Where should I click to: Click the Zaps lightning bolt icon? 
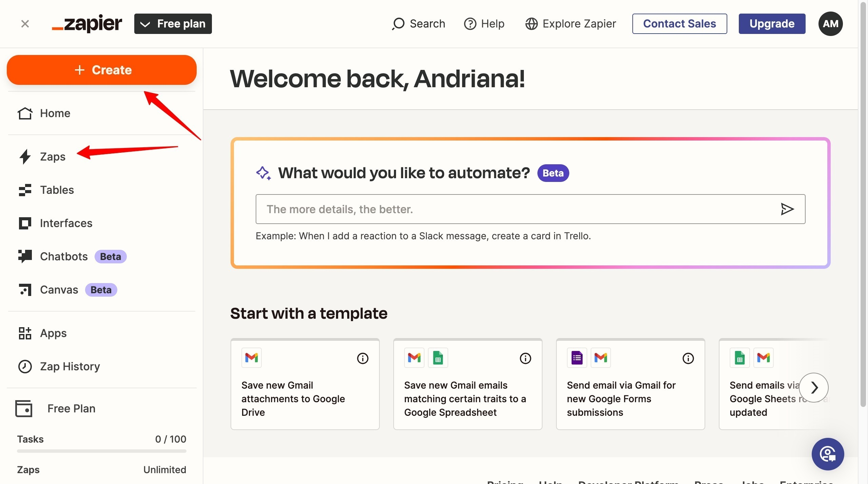click(x=25, y=156)
